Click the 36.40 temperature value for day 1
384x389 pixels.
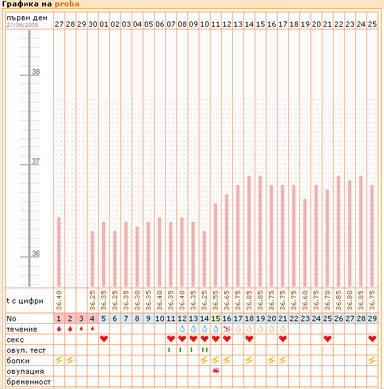click(x=59, y=300)
